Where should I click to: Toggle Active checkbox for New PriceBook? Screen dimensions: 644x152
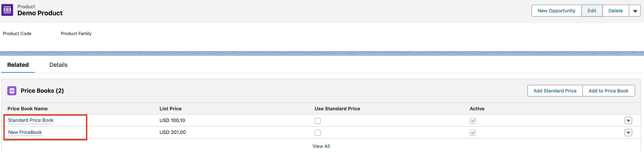coord(473,133)
